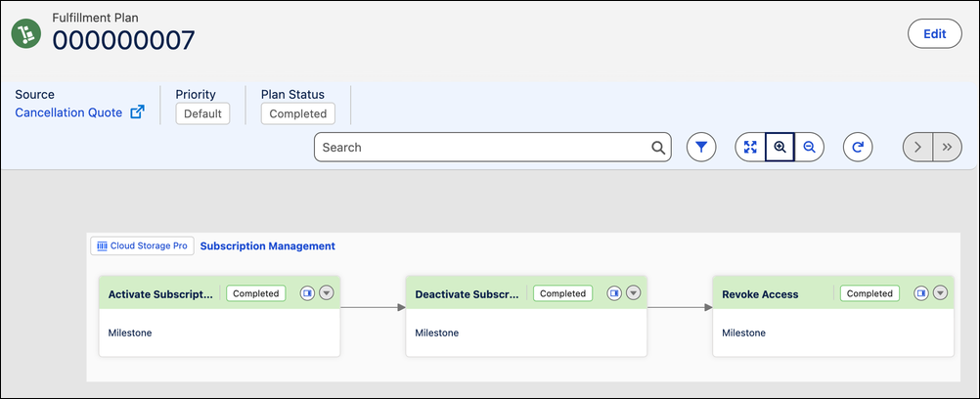Open dropdown menu on Revoke Access step
The height and width of the screenshot is (399, 980).
940,292
